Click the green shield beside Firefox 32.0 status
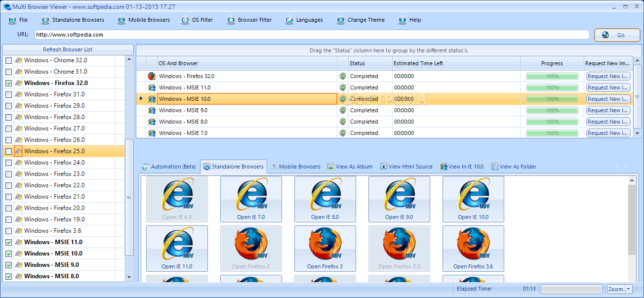This screenshot has width=644, height=298. 343,76
